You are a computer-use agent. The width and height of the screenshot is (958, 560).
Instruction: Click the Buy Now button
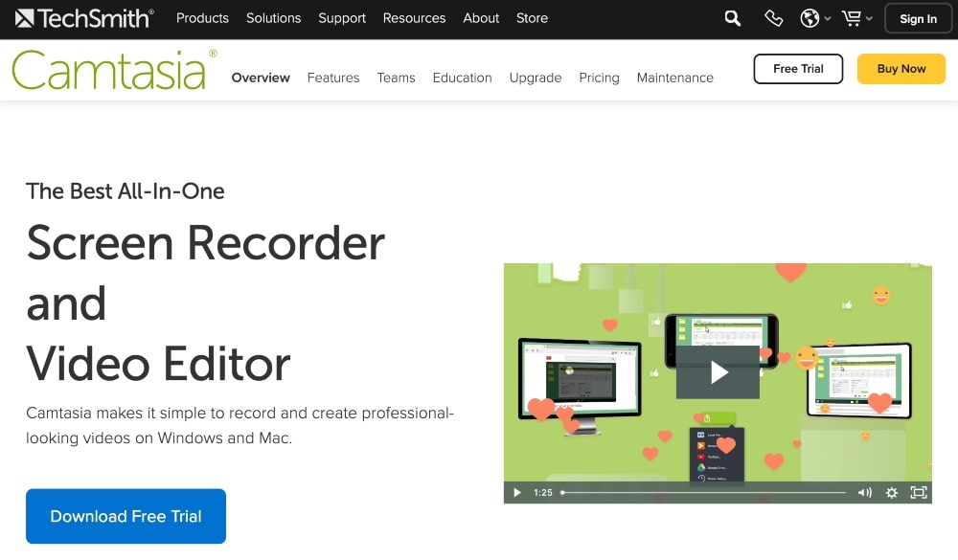coord(900,69)
